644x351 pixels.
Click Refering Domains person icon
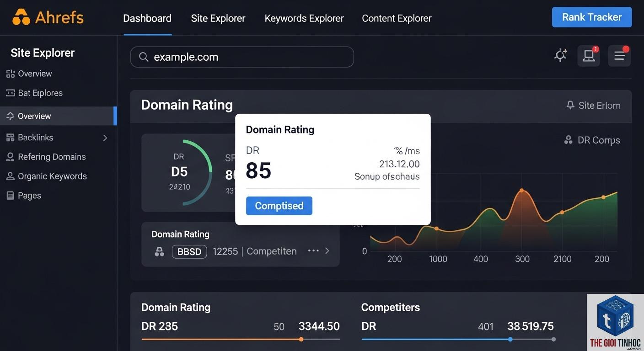coord(10,157)
